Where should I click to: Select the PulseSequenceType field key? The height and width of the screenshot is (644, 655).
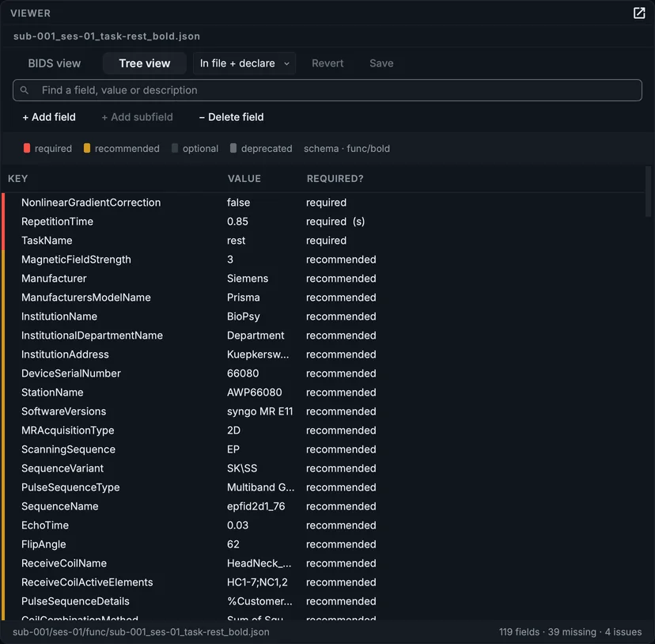(x=70, y=487)
